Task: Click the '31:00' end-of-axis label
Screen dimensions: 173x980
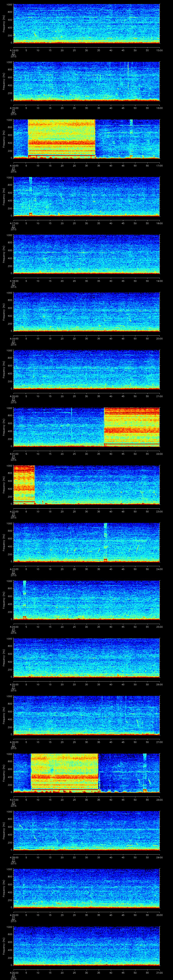Action: tap(159, 972)
